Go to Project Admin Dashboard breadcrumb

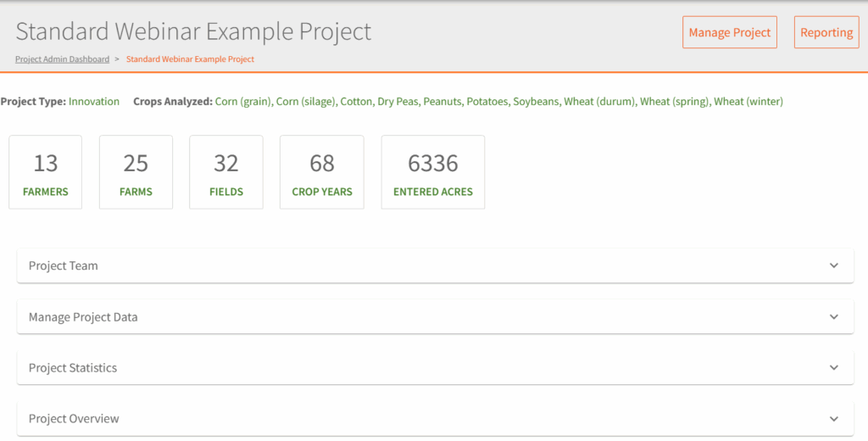pyautogui.click(x=62, y=59)
